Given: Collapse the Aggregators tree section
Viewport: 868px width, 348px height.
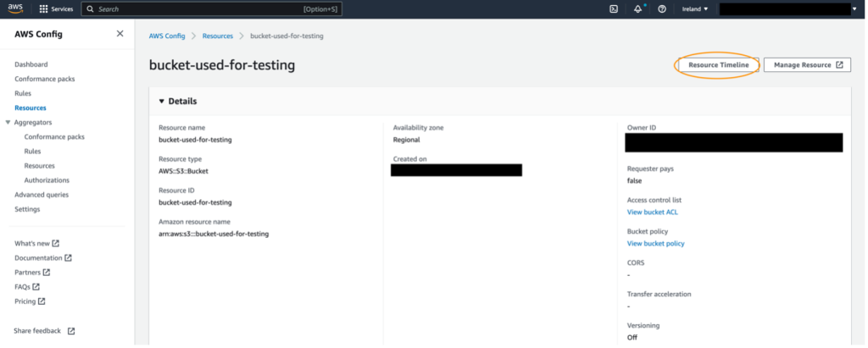Looking at the screenshot, I should click(8, 122).
